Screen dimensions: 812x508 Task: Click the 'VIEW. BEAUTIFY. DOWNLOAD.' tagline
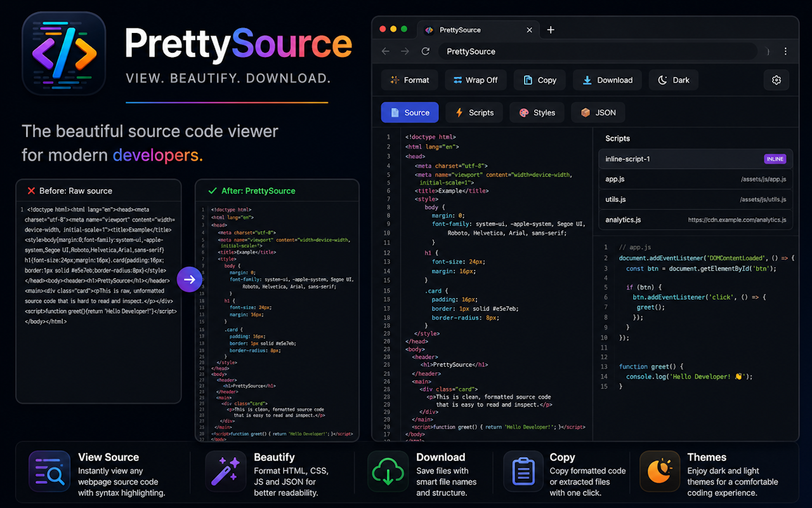pos(228,79)
